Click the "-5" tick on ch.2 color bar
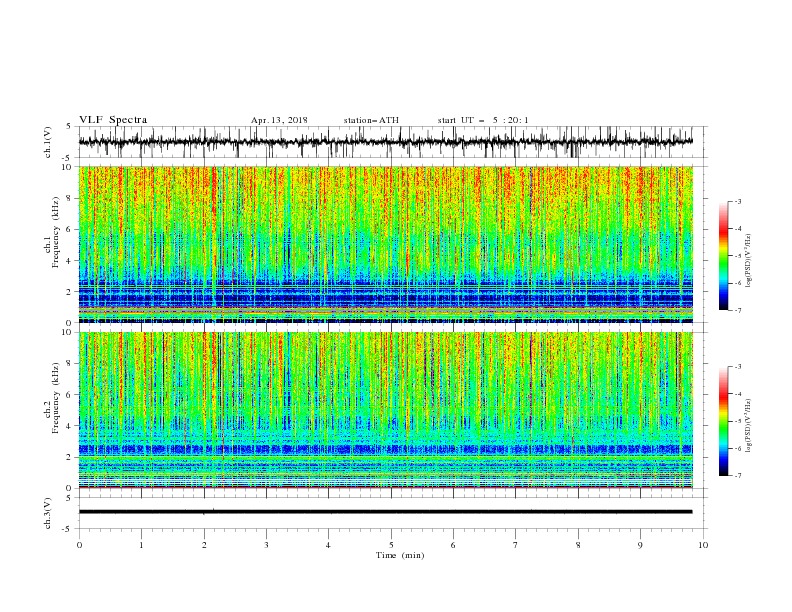The image size is (792, 612). click(x=738, y=421)
